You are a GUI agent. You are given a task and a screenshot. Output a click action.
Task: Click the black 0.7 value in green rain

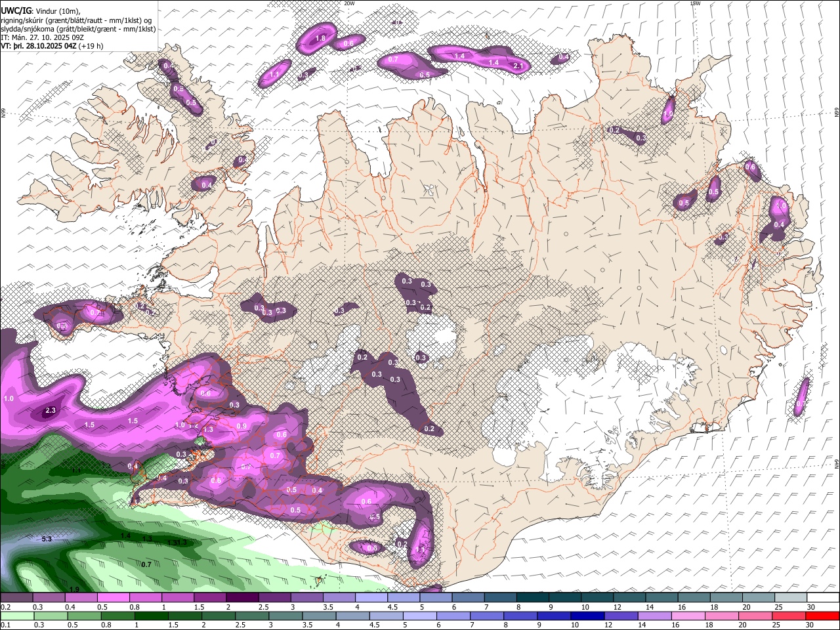point(146,564)
